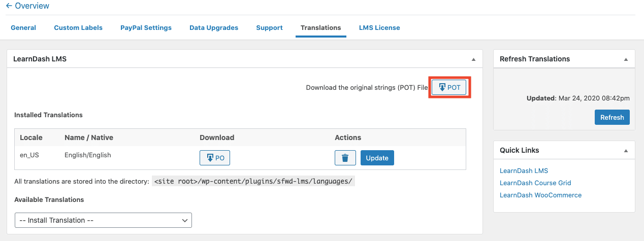Open the LearnDash WooCommerce link

[x=540, y=195]
